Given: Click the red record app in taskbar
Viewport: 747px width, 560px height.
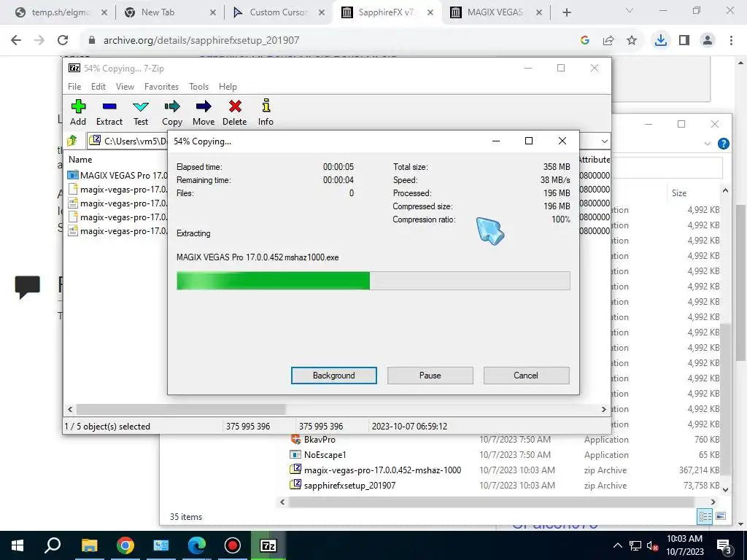Looking at the screenshot, I should tap(233, 545).
